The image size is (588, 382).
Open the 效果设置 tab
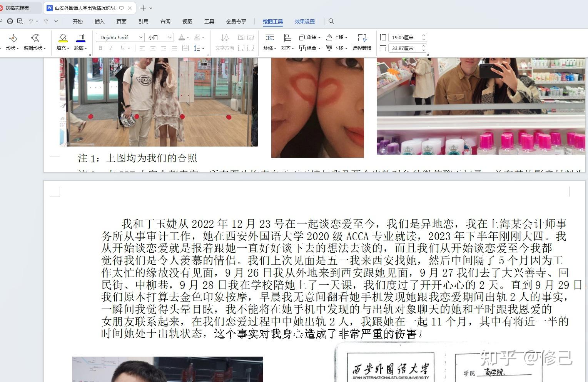(305, 22)
